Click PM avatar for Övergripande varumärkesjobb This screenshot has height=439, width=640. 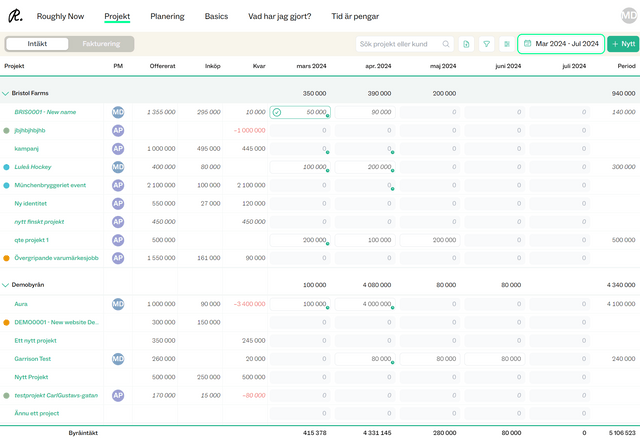(x=118, y=258)
